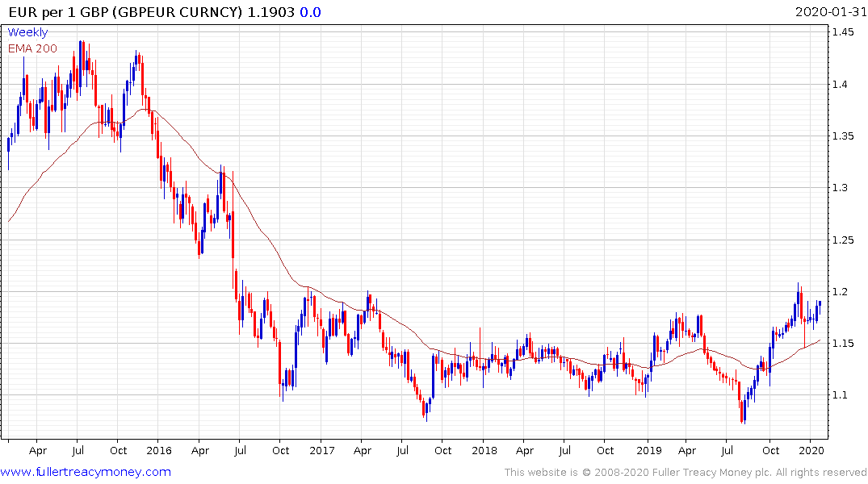This screenshot has width=868, height=484.
Task: Click the copyright notice text at the bottom
Action: (x=686, y=473)
